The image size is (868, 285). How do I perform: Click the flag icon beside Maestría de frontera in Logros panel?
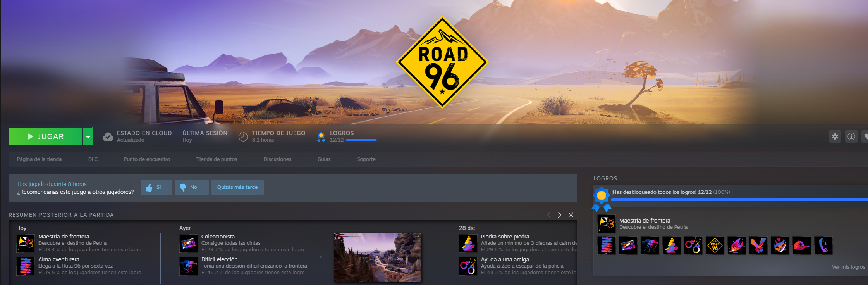pos(607,224)
